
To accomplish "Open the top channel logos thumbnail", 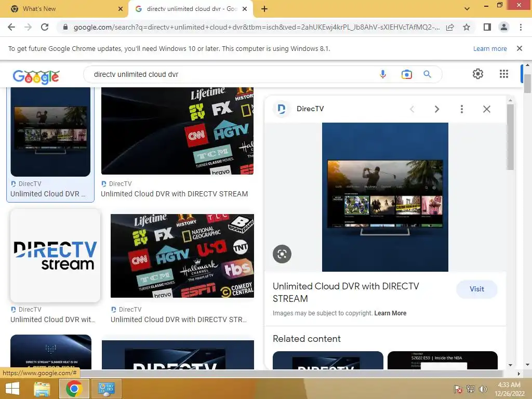I will click(x=178, y=131).
